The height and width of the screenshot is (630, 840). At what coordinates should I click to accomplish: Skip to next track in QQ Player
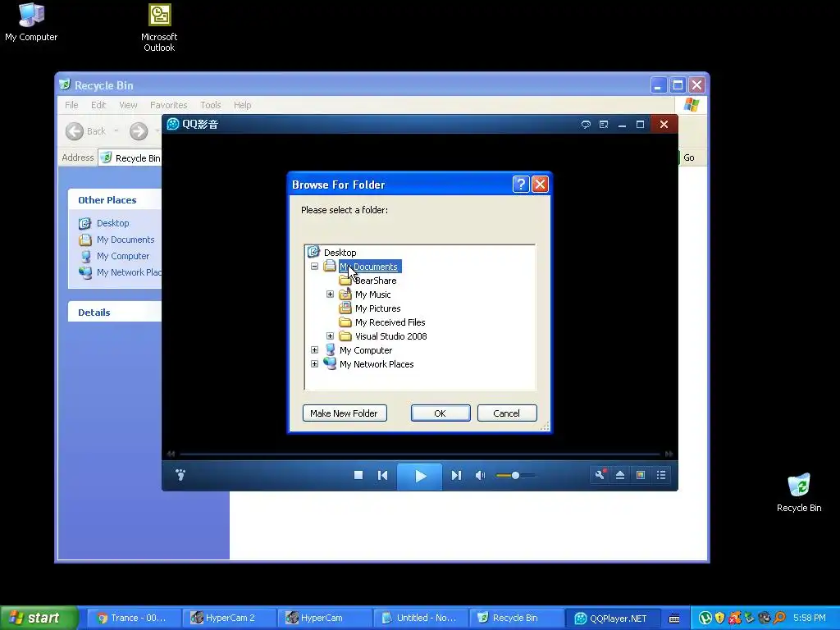456,475
